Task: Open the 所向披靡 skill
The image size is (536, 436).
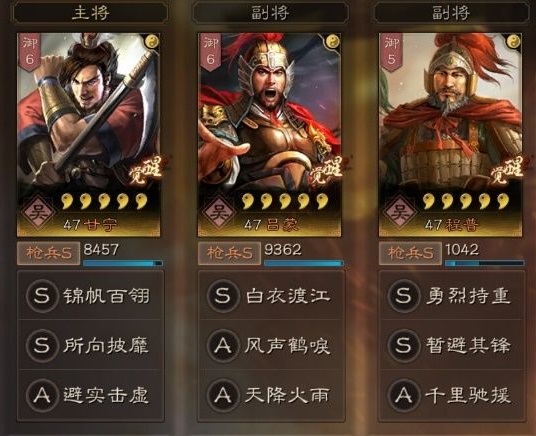Action: click(91, 346)
